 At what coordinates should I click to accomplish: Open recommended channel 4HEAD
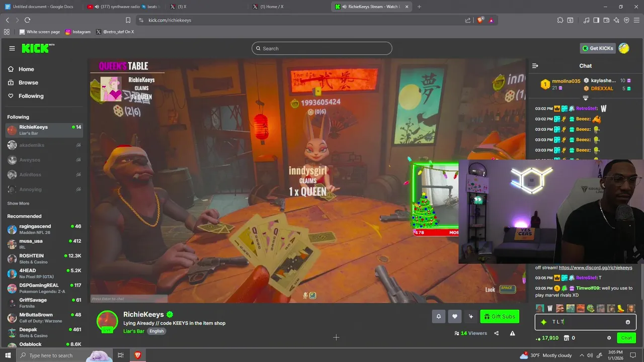click(x=44, y=274)
